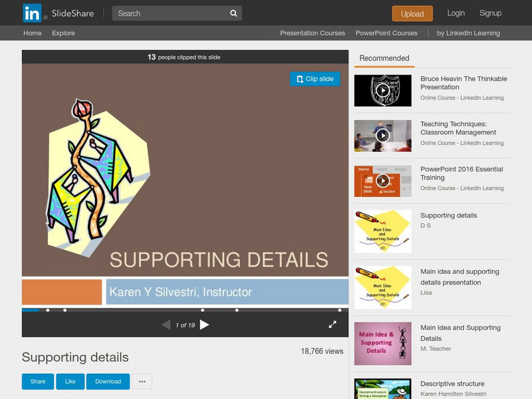Open Supporting details by D S thumbnail
The width and height of the screenshot is (532, 399).
[x=383, y=231]
